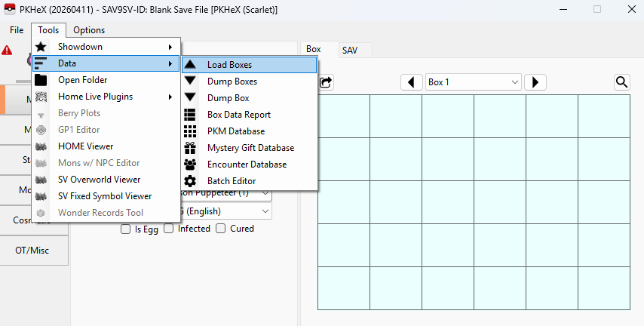The width and height of the screenshot is (644, 326).
Task: Switch to the SAV tab
Action: (x=350, y=50)
